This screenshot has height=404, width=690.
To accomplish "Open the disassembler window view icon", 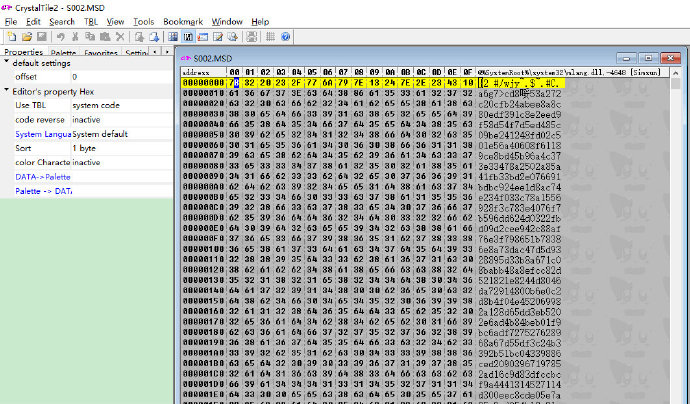I will [x=203, y=37].
